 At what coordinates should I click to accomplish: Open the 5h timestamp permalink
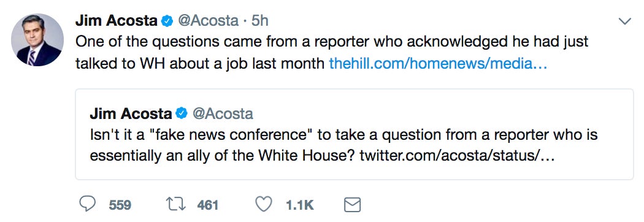259,21
